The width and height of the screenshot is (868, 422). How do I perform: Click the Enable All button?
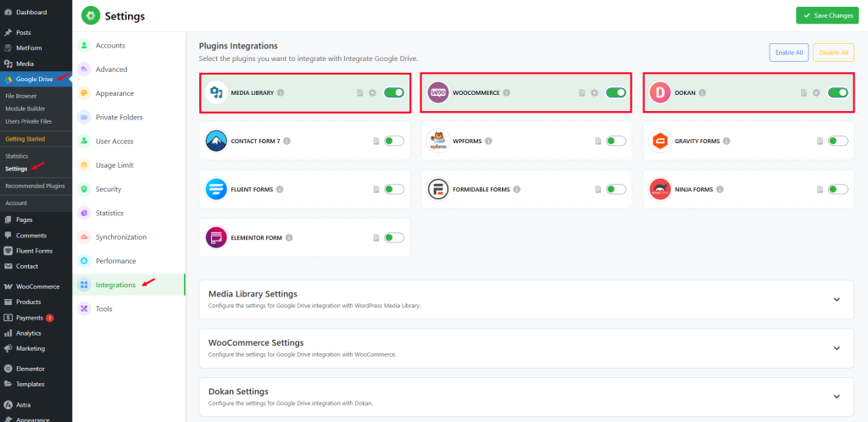789,53
